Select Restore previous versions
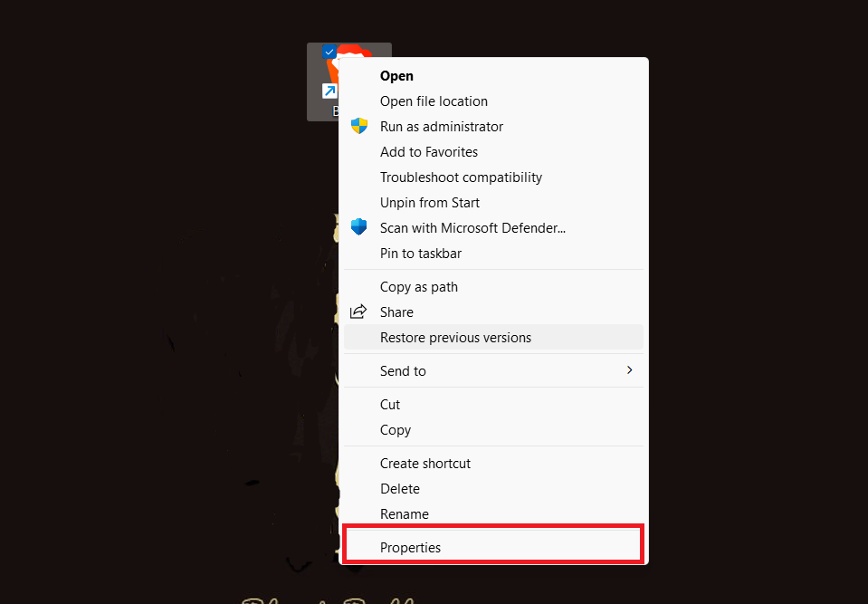 [x=493, y=338]
